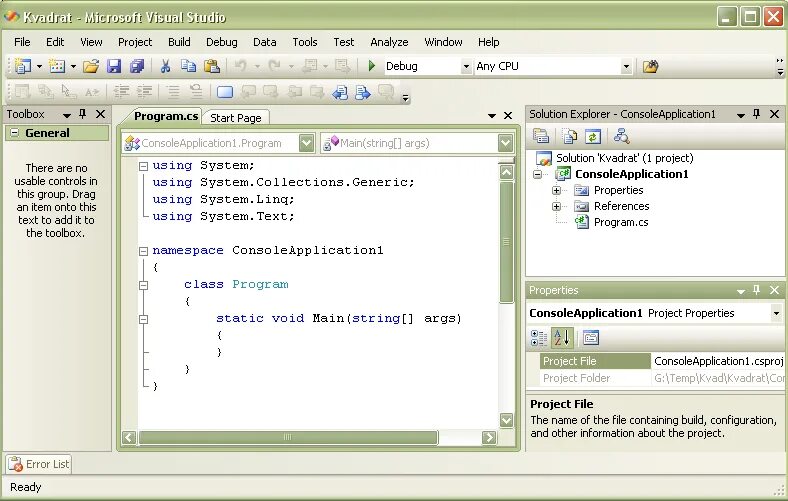
Task: Click the New Project toolbar icon
Action: coord(22,66)
